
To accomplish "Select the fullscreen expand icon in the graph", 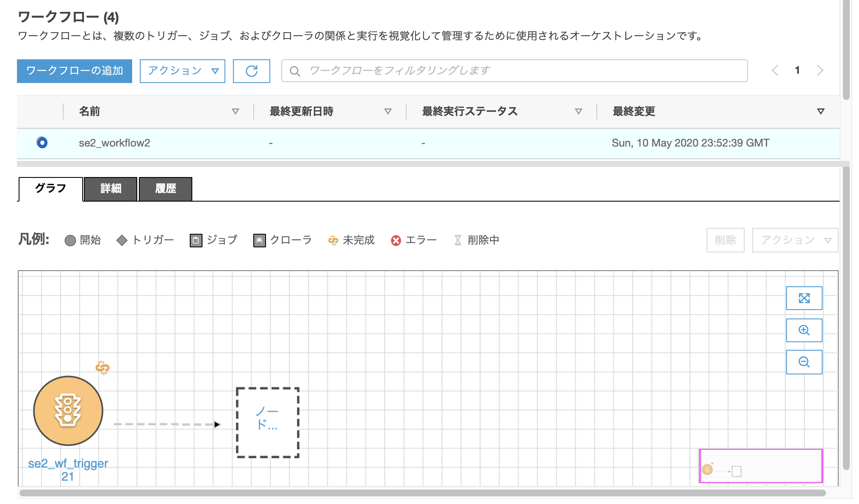I will pyautogui.click(x=804, y=298).
